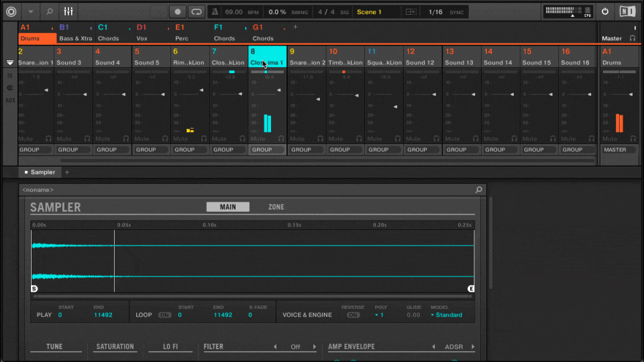The height and width of the screenshot is (362, 644).
Task: Cue Drums master channel with headphone icon
Action: pos(633,139)
